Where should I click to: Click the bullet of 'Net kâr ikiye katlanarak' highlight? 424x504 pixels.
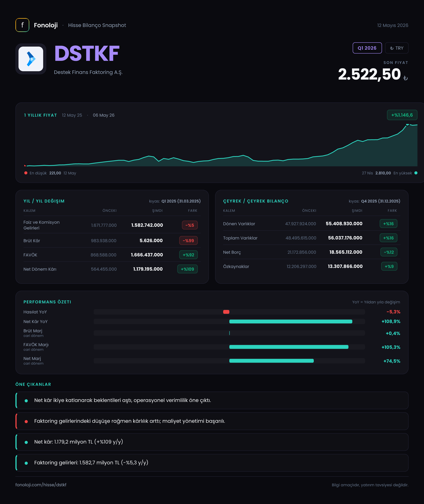[26, 400]
